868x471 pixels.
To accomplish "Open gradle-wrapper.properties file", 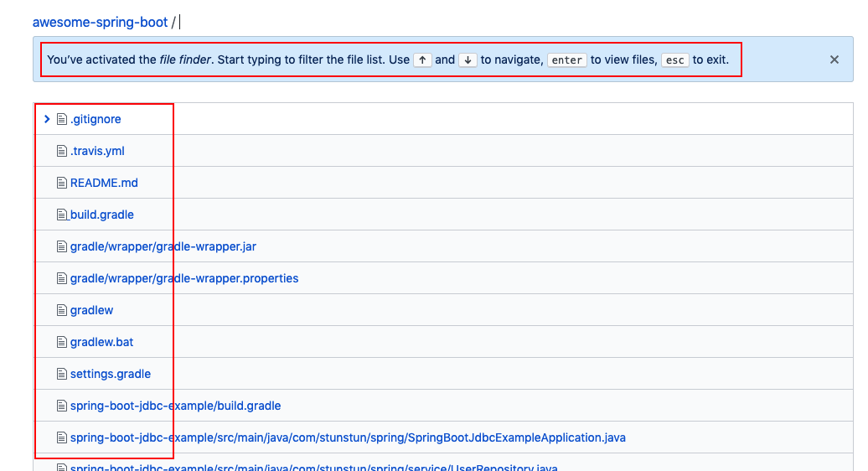I will [x=184, y=278].
